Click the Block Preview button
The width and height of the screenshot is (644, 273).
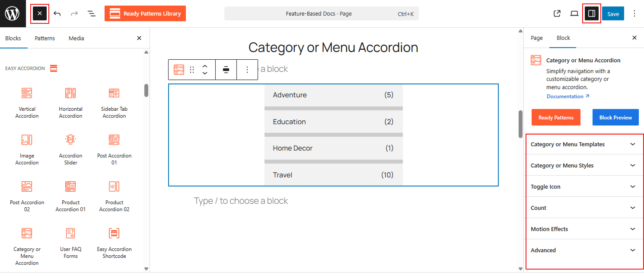(615, 117)
